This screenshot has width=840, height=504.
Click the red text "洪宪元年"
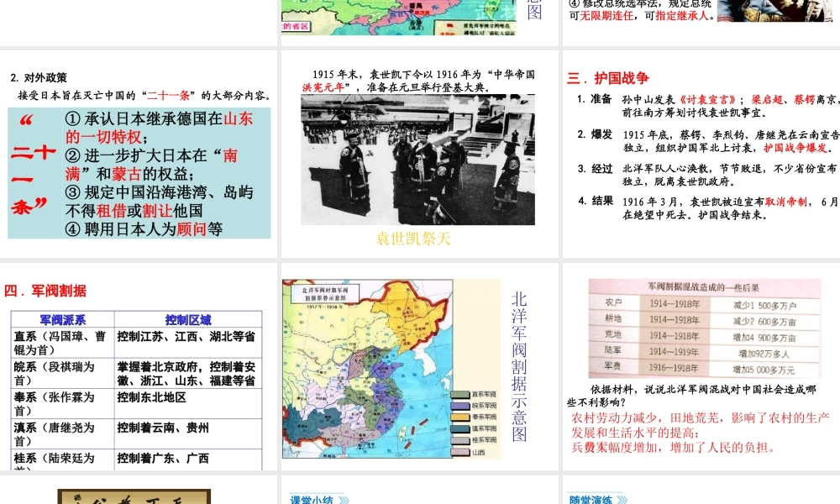click(x=323, y=87)
